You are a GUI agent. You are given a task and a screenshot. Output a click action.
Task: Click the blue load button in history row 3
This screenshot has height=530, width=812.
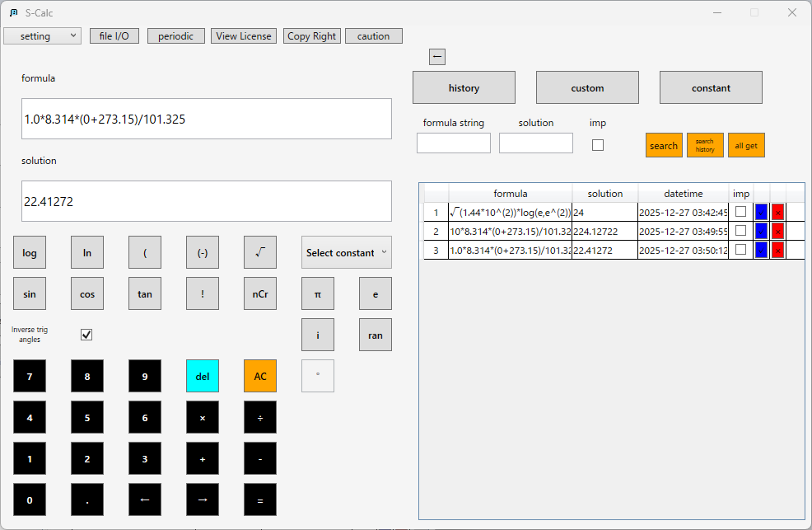click(761, 251)
